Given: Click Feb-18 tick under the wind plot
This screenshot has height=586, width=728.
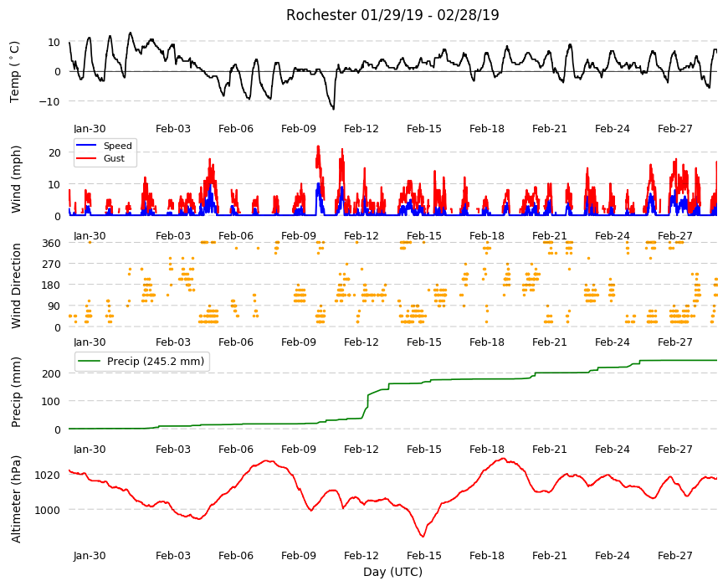Looking at the screenshot, I should pos(486,235).
